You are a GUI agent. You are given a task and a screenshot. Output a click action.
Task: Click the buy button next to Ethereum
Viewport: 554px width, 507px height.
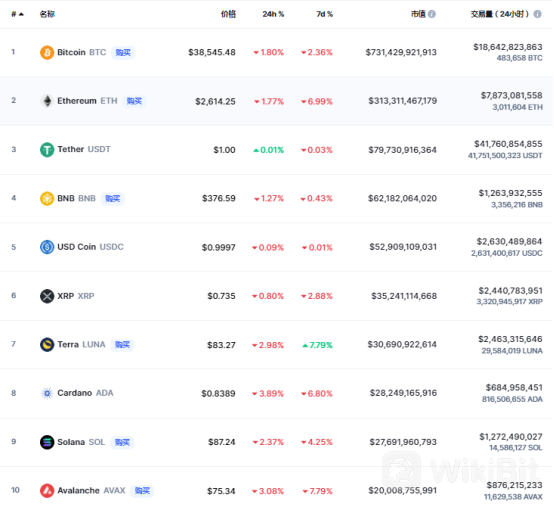tap(134, 101)
